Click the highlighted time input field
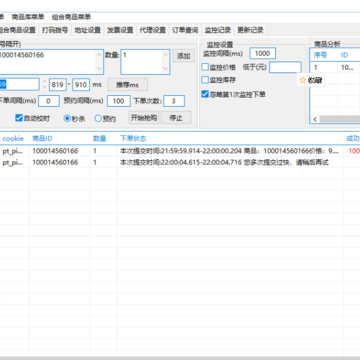The width and height of the screenshot is (360, 360). tap(19, 84)
